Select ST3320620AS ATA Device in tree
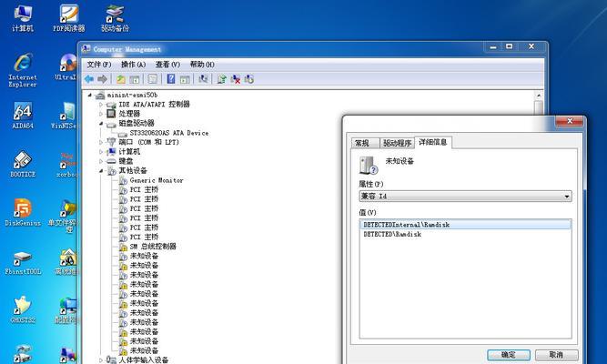This screenshot has width=607, height=364. (168, 133)
